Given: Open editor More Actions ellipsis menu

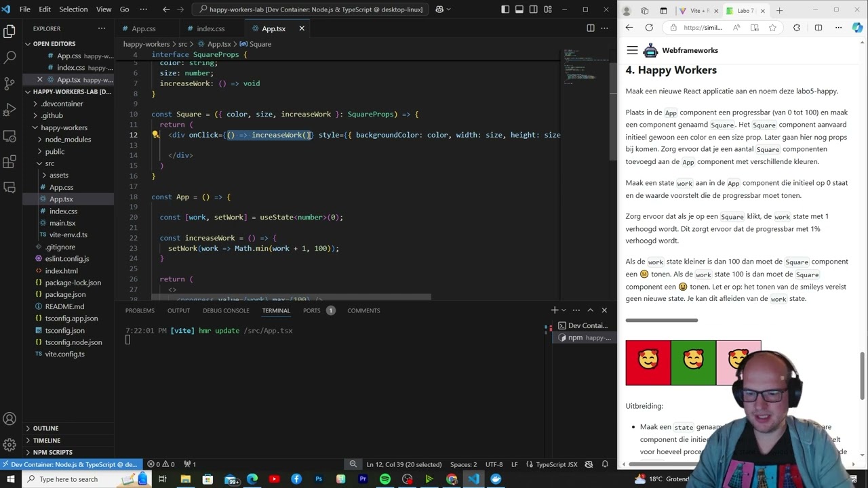Looking at the screenshot, I should (x=604, y=28).
